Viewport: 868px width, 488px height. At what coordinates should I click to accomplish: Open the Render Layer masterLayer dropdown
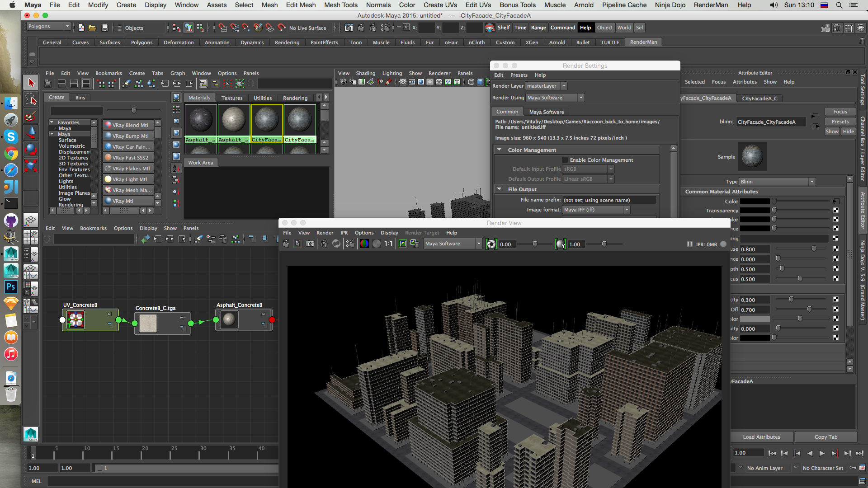tap(546, 86)
